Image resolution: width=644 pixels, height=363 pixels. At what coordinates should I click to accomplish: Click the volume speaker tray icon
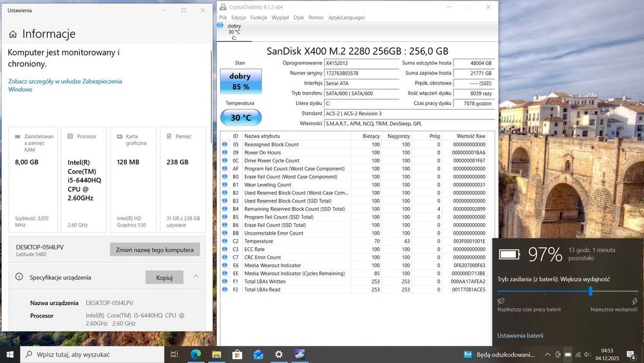tap(587, 355)
